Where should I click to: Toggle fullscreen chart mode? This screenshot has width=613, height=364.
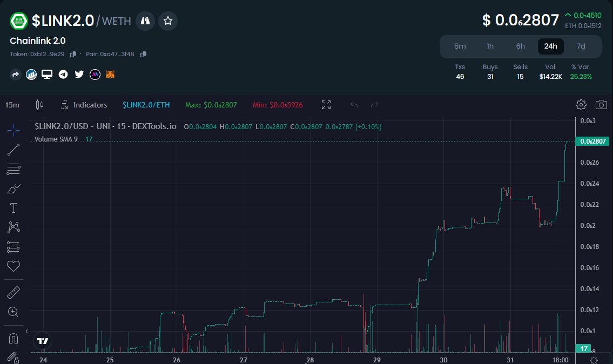pos(326,105)
